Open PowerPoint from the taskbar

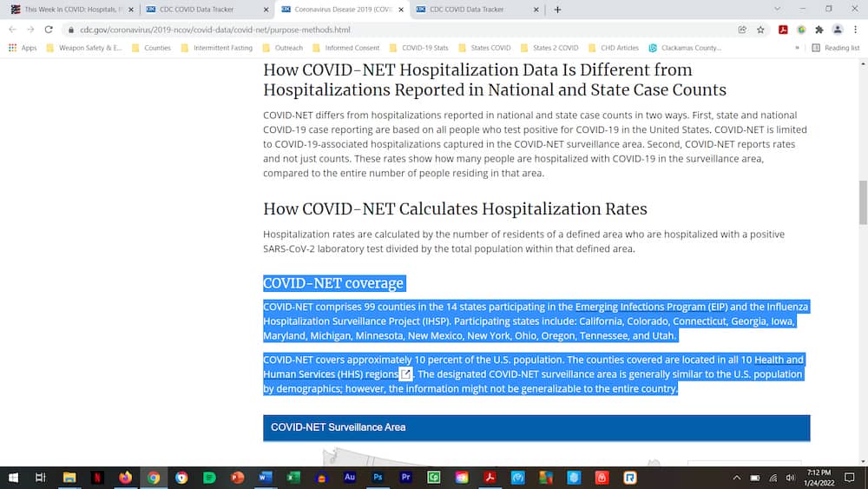click(x=238, y=478)
